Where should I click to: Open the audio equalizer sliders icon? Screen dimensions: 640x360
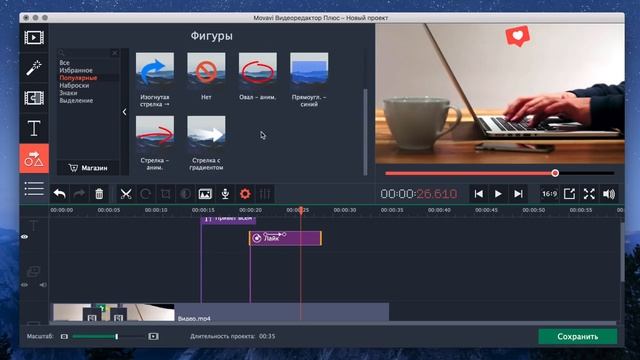[x=265, y=194]
